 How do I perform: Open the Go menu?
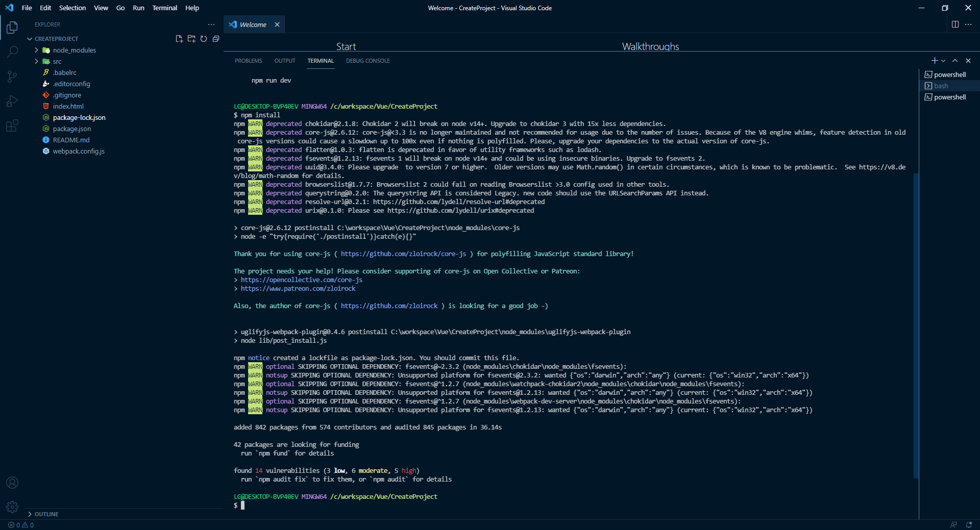(x=120, y=8)
